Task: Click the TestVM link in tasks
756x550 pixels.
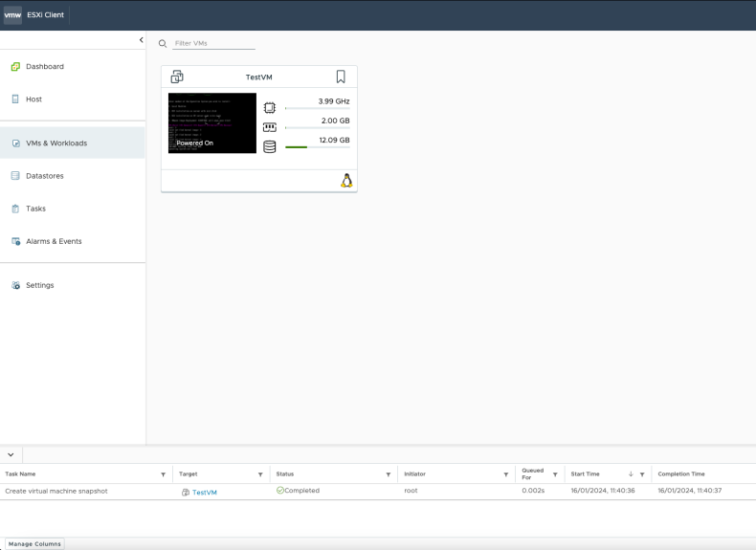Action: click(x=205, y=493)
